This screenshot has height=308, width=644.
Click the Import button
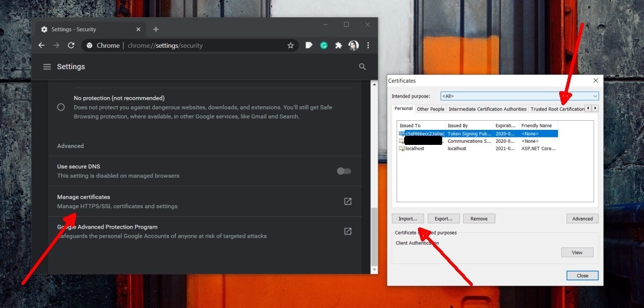408,219
